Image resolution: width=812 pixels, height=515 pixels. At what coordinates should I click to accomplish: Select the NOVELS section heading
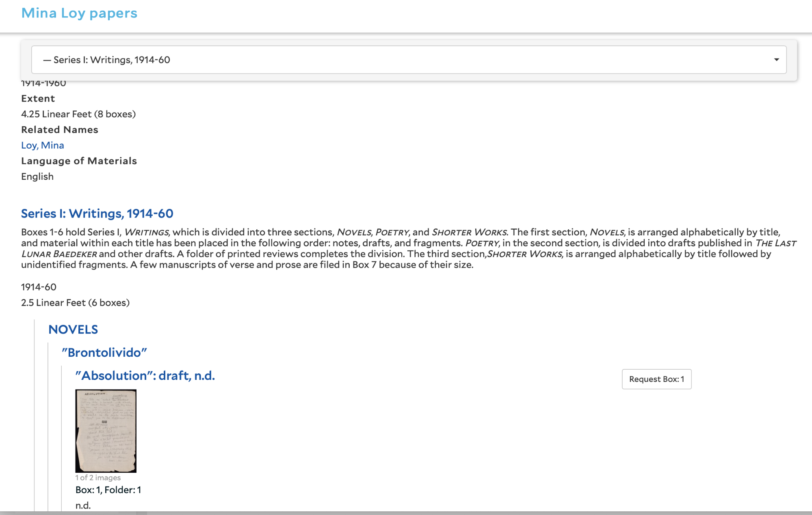73,330
